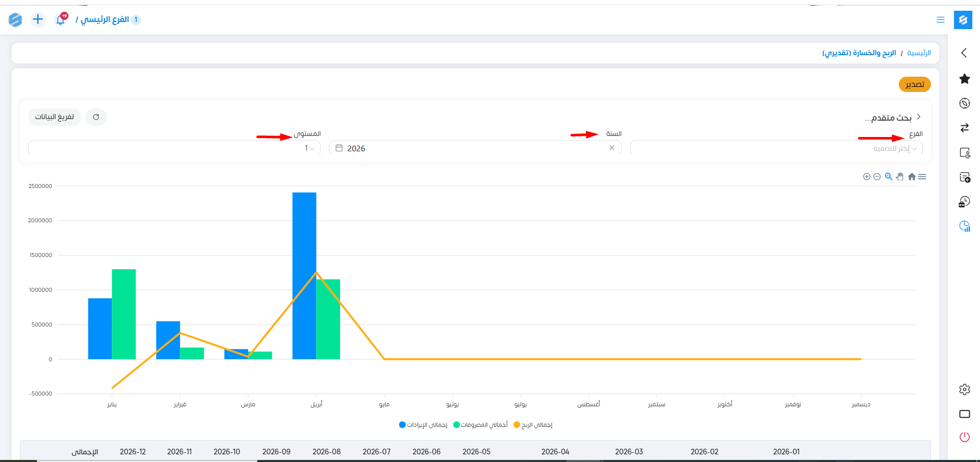Clear the 2026 year field value

611,148
